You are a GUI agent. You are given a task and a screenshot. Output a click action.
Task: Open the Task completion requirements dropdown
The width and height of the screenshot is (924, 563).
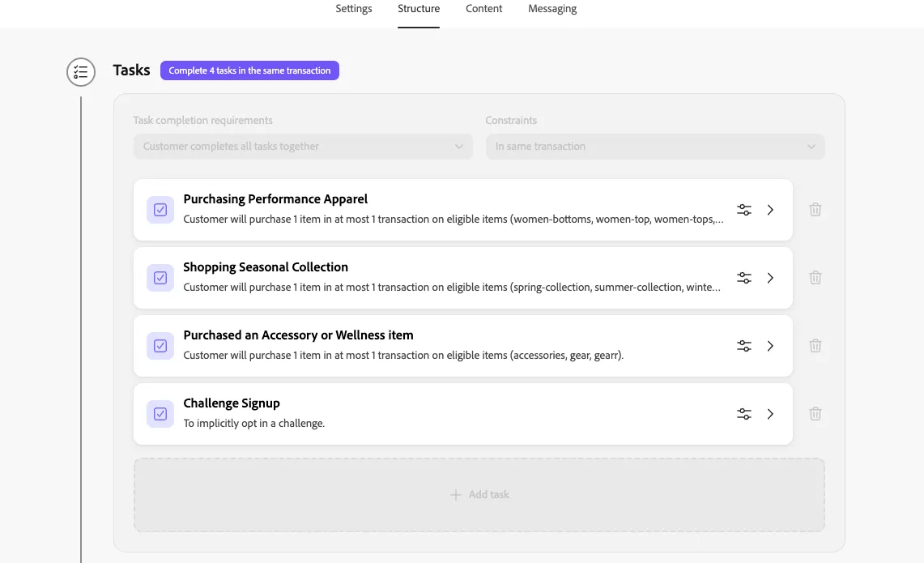coord(303,146)
